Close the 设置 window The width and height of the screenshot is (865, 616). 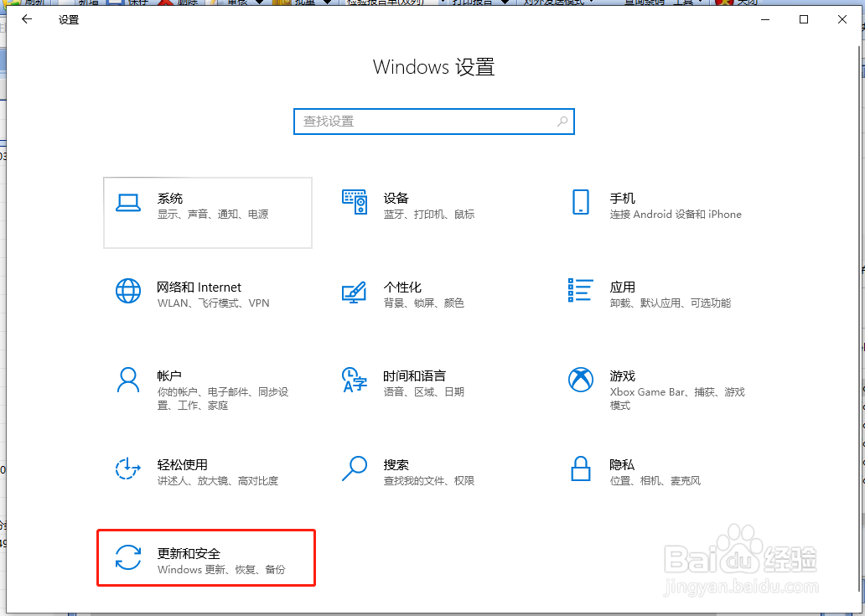tap(842, 19)
